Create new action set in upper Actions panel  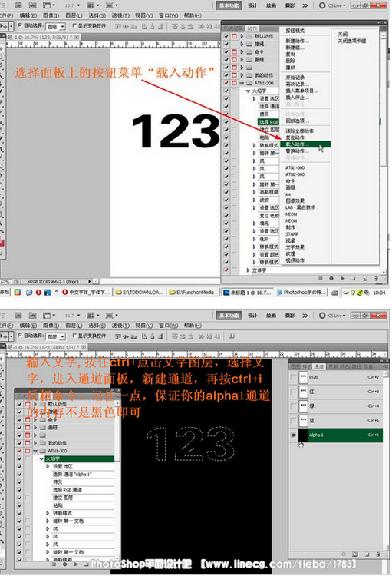point(354,279)
